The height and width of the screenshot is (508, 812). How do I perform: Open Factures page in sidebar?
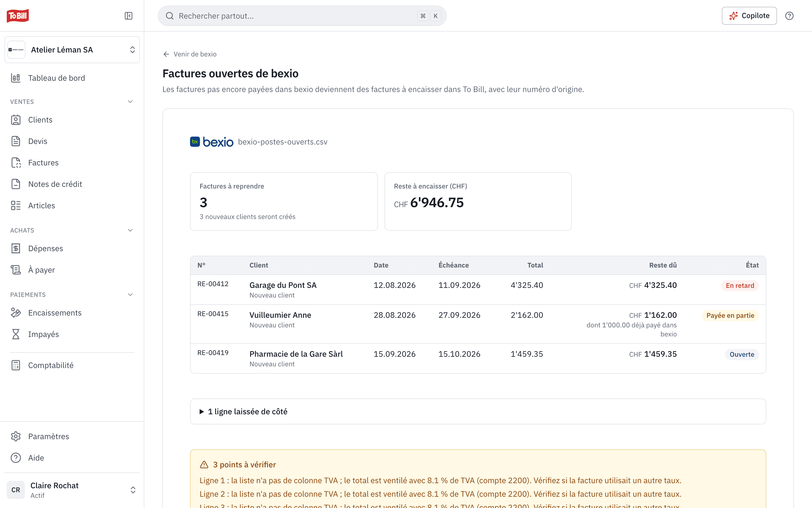coord(72,163)
